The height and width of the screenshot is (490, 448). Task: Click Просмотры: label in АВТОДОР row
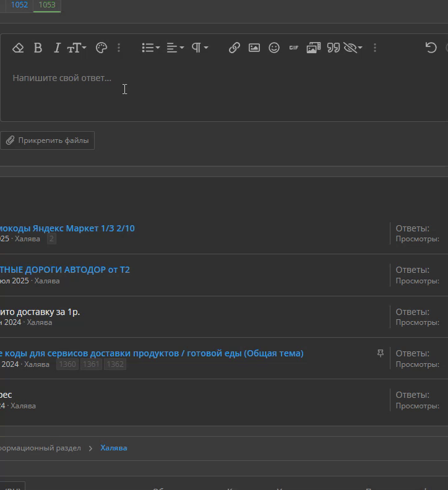pos(417,281)
